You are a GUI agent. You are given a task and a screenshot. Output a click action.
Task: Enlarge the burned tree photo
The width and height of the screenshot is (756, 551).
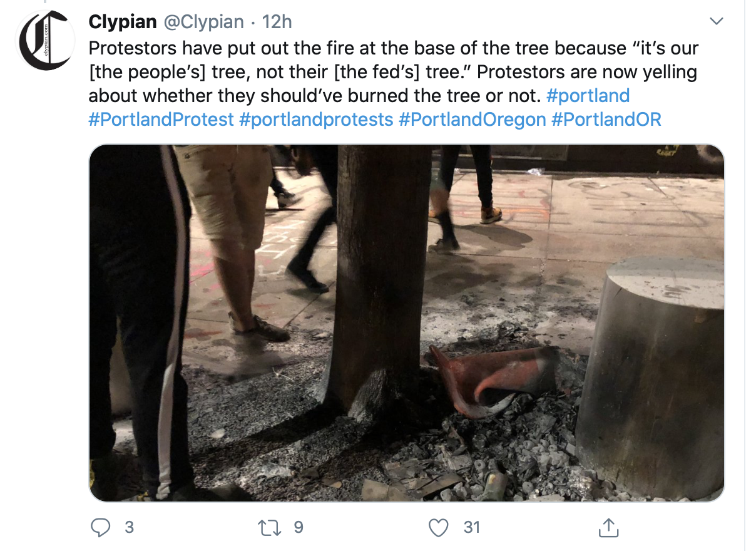coord(406,322)
